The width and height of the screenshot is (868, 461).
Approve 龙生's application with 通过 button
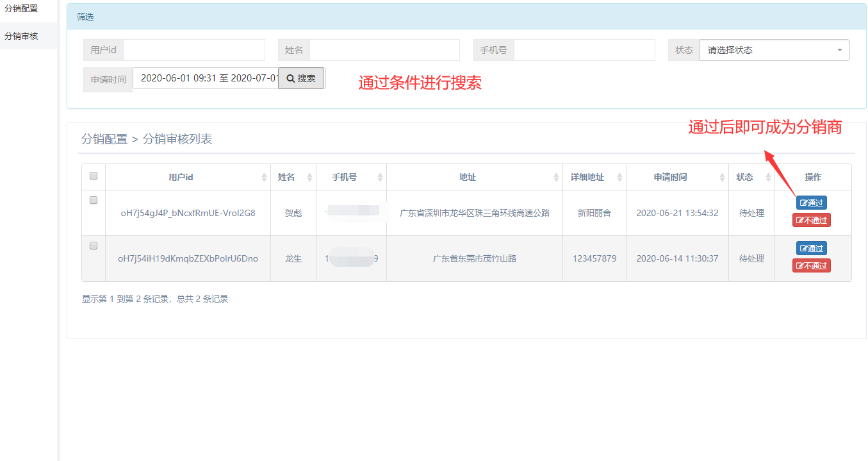(x=811, y=248)
